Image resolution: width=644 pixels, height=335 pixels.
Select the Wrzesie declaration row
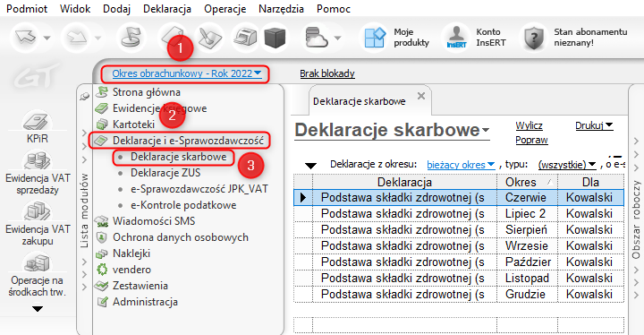click(x=459, y=245)
